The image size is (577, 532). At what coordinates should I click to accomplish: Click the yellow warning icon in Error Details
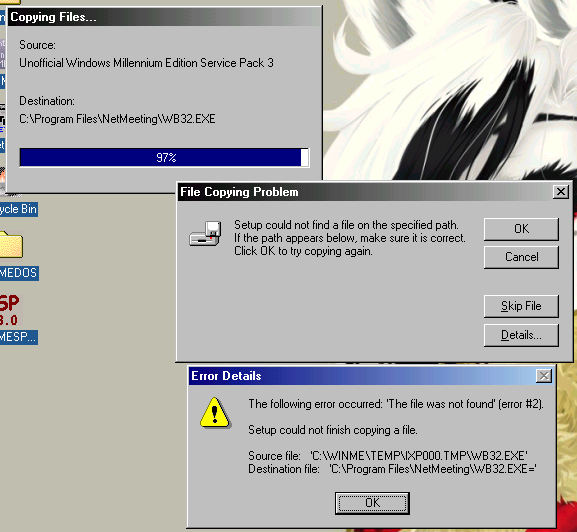pos(215,413)
